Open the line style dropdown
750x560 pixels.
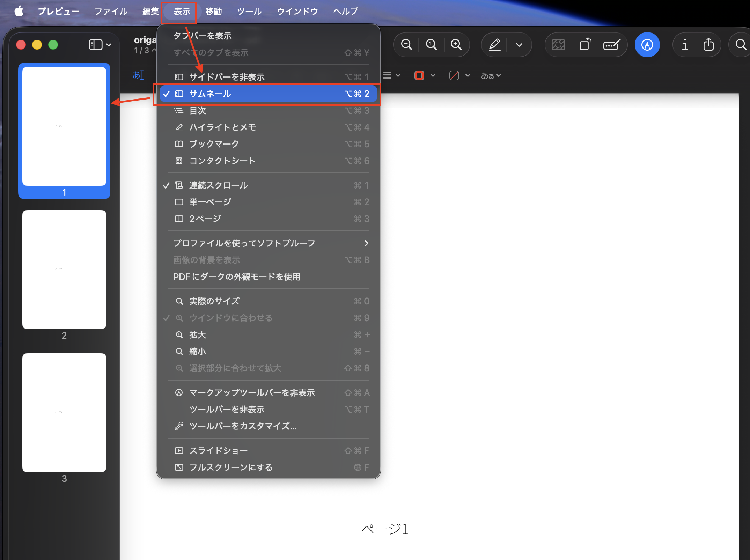click(391, 75)
